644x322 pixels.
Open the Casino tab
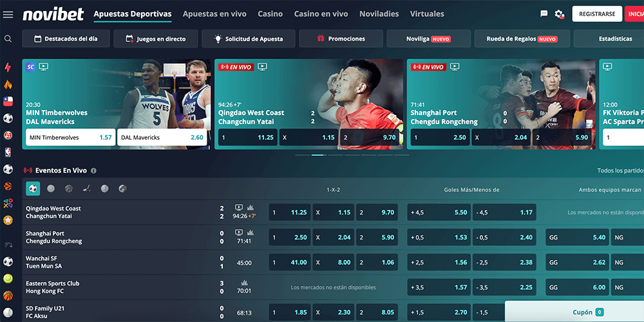coord(270,14)
